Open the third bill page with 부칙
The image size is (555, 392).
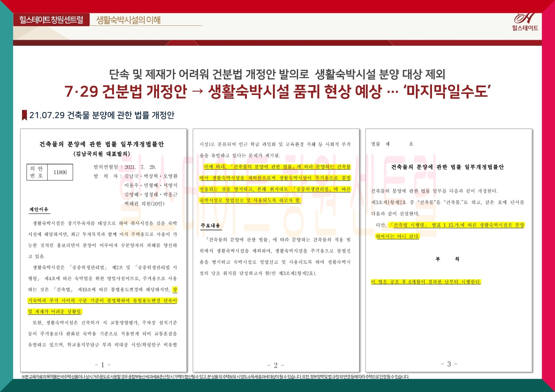point(449,250)
